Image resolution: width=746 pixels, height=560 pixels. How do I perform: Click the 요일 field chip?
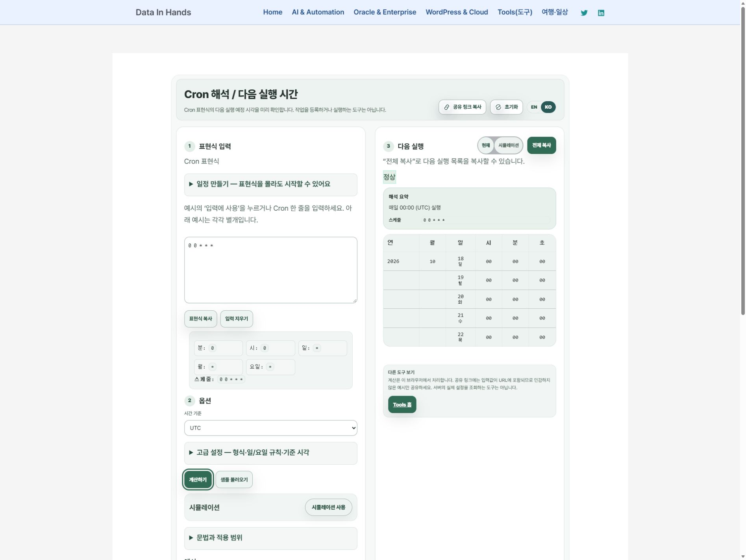[x=270, y=367]
